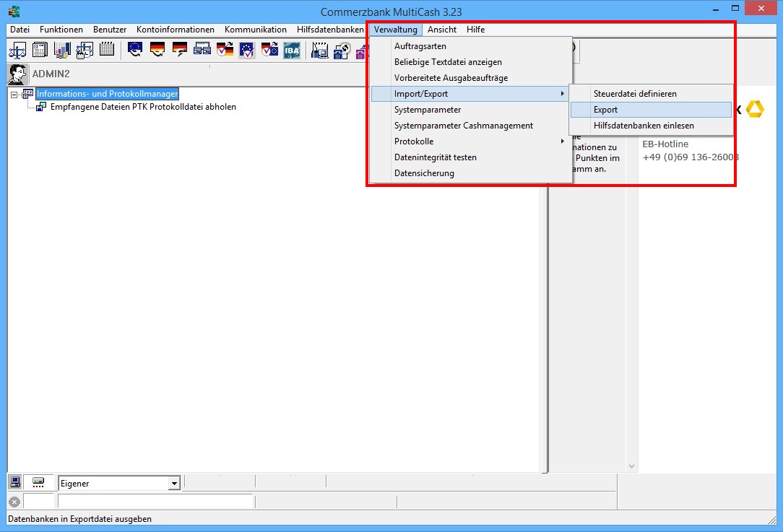
Task: Click German flag with checkmark icon
Action: tap(225, 50)
